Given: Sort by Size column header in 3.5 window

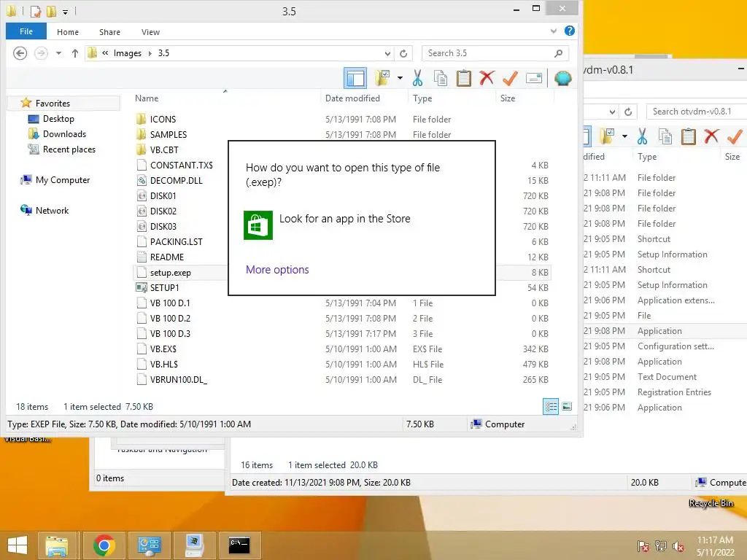Looking at the screenshot, I should [x=508, y=98].
